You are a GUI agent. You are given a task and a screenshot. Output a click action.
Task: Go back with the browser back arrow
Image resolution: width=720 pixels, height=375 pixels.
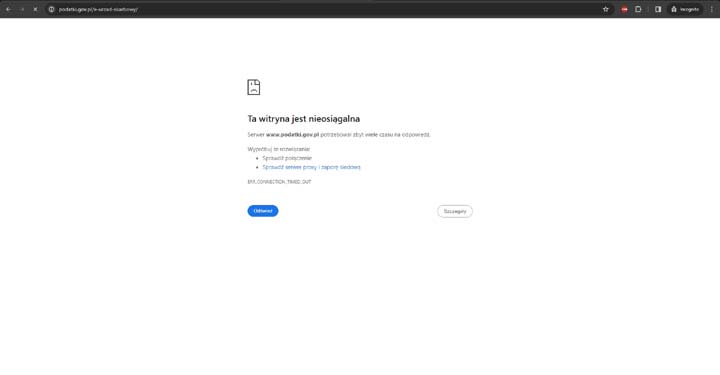pyautogui.click(x=8, y=9)
